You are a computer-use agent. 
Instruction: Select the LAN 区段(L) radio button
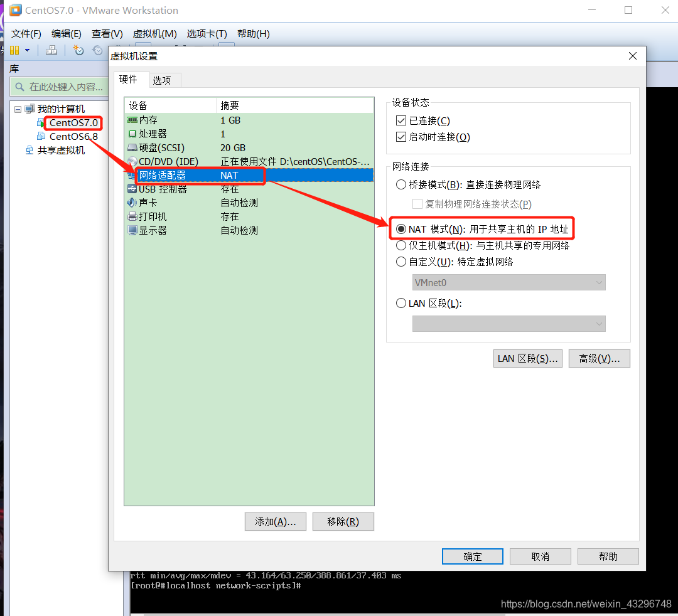tap(401, 303)
